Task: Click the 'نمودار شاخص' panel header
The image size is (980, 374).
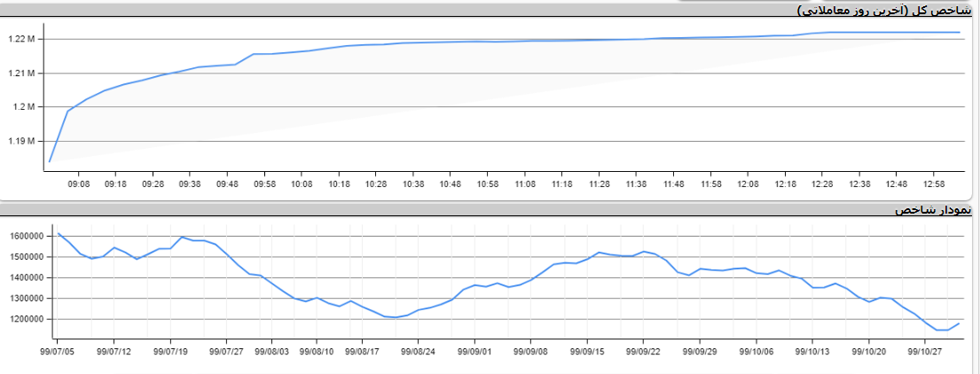Action: click(x=933, y=210)
